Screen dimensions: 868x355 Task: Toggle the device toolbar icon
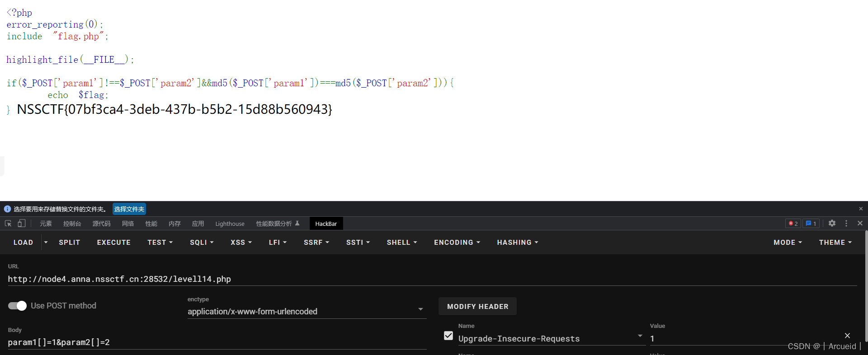[x=22, y=224]
